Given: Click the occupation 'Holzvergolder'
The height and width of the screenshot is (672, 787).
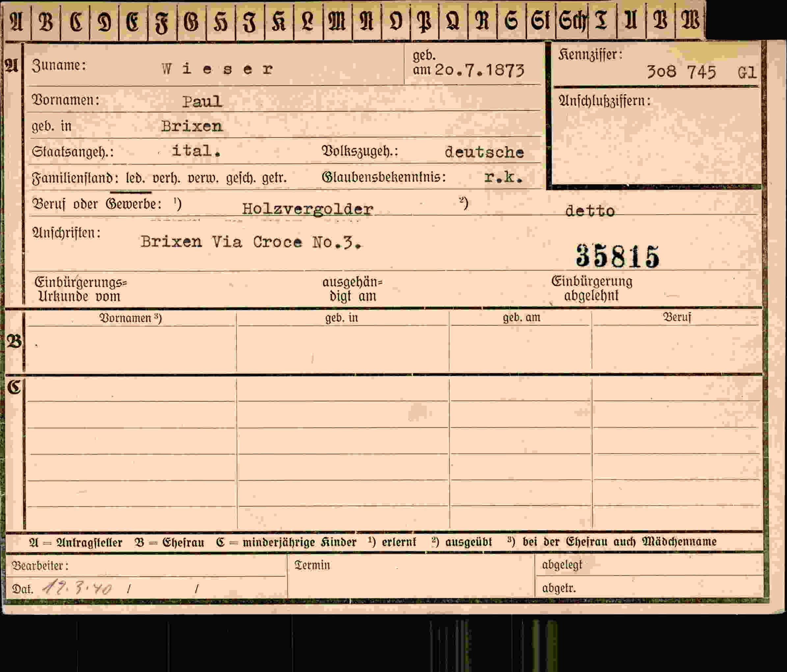Looking at the screenshot, I should tap(308, 209).
